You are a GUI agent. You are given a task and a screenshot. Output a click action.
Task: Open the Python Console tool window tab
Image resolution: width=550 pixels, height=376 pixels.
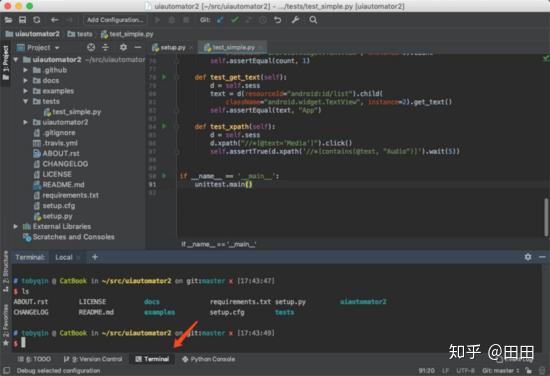pos(209,359)
